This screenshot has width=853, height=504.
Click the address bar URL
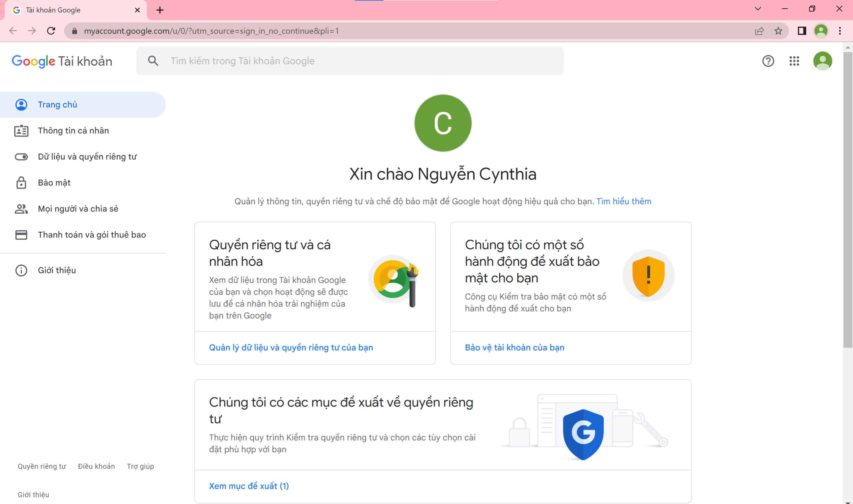(211, 31)
